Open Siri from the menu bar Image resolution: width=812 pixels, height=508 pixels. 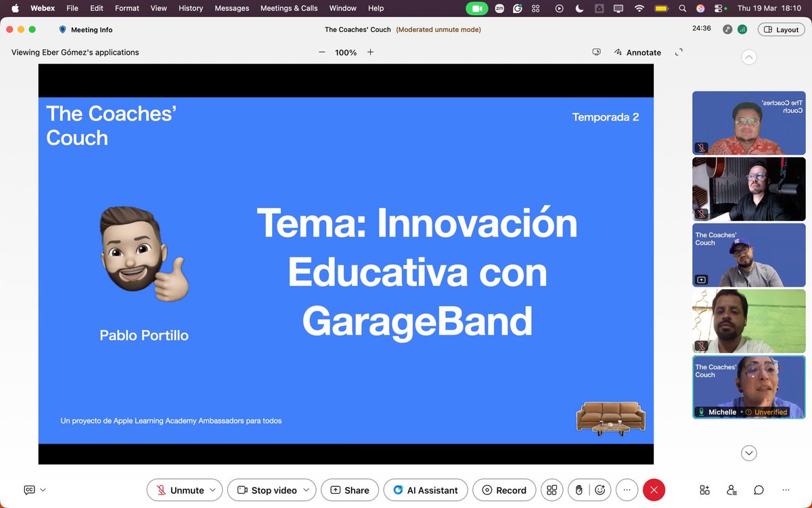(700, 8)
